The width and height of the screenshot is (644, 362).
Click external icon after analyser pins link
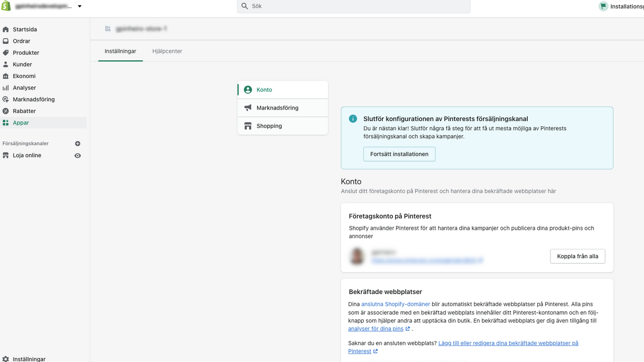(x=408, y=329)
